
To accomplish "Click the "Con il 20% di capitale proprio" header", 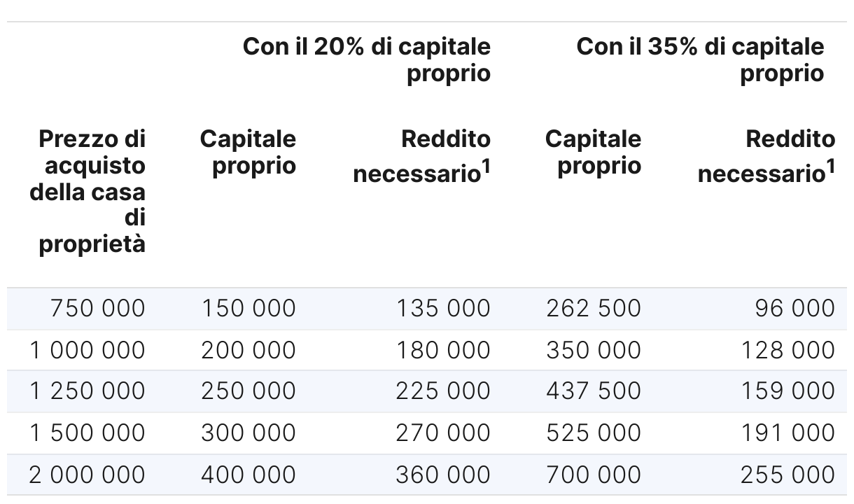I will tap(367, 60).
